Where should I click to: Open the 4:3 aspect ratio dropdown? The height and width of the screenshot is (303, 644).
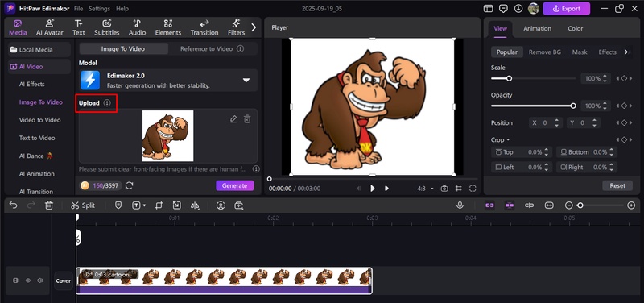426,189
